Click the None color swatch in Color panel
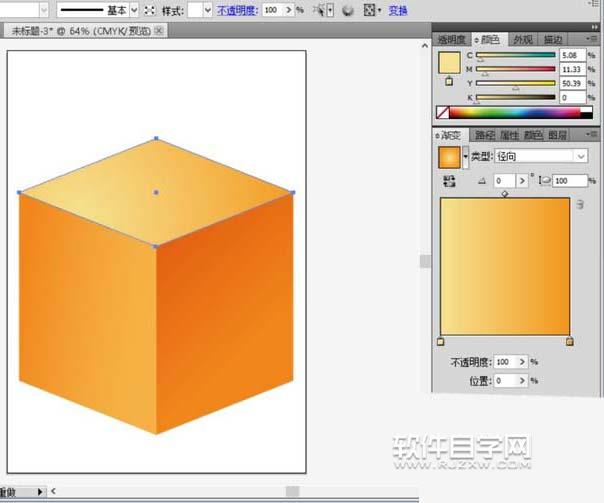This screenshot has width=604, height=503. (x=444, y=113)
